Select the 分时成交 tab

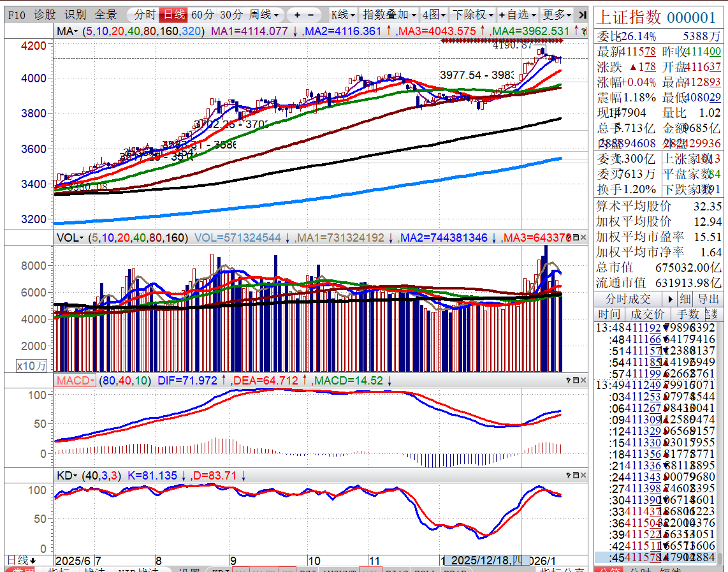click(x=628, y=299)
